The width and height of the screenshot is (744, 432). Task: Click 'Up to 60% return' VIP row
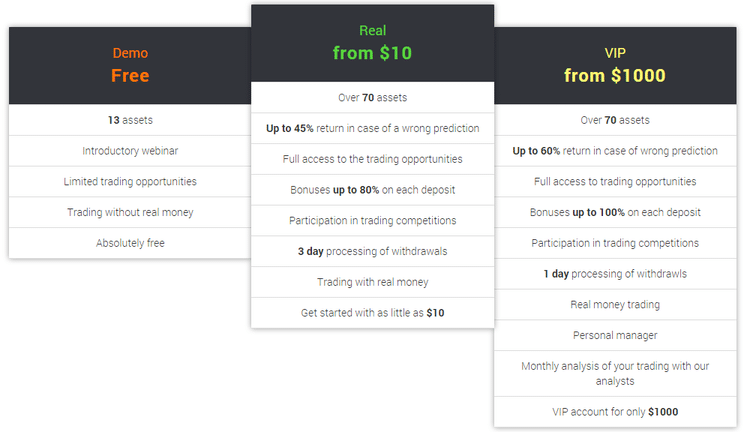coord(615,151)
